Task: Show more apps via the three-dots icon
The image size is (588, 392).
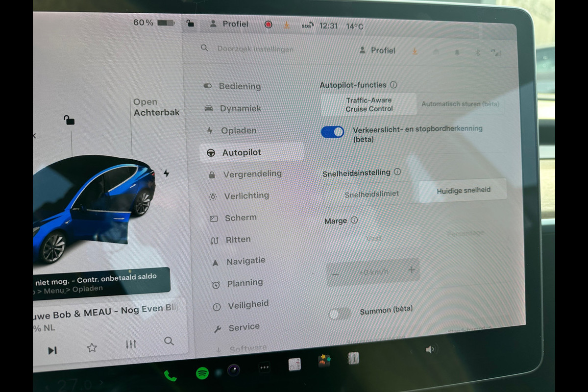Action: [265, 367]
